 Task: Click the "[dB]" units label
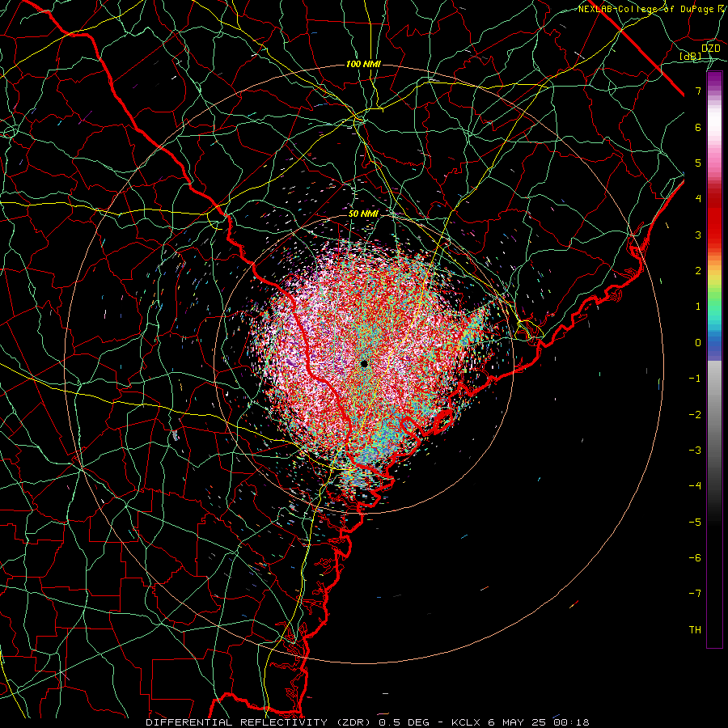690,57
